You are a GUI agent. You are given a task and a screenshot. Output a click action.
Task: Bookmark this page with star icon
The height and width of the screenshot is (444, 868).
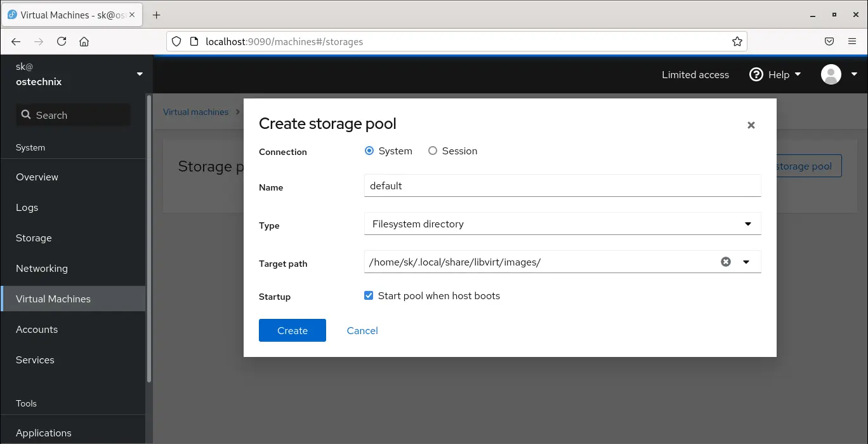click(737, 41)
